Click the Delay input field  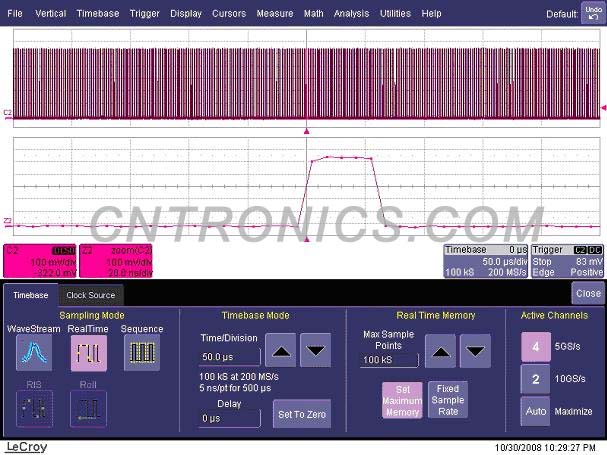click(x=229, y=418)
